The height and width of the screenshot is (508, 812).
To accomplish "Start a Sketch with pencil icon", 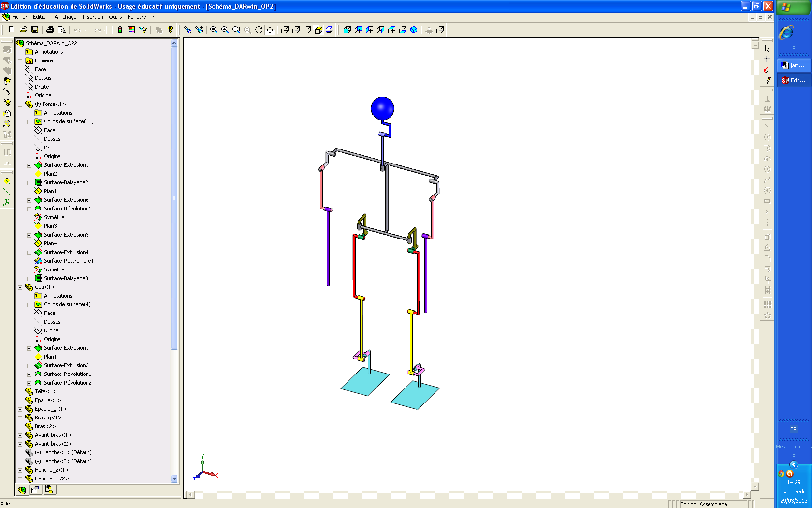I will tap(767, 80).
